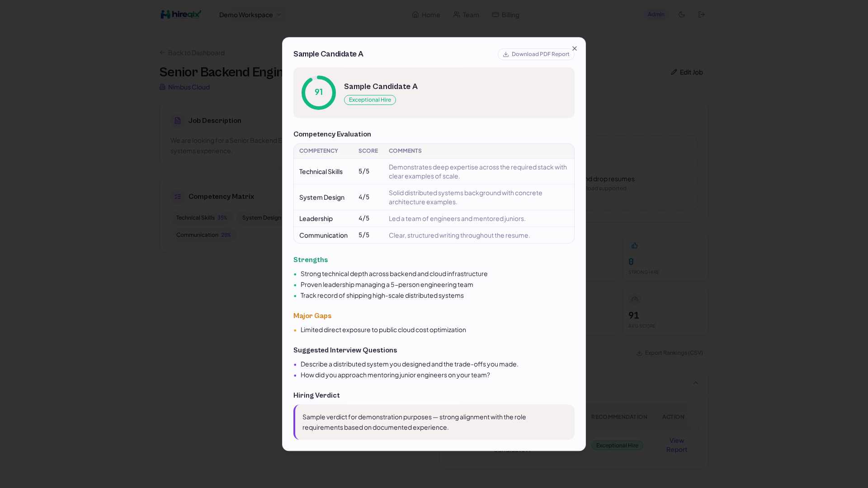
Task: Go to Home in the navigation
Action: [x=426, y=14]
